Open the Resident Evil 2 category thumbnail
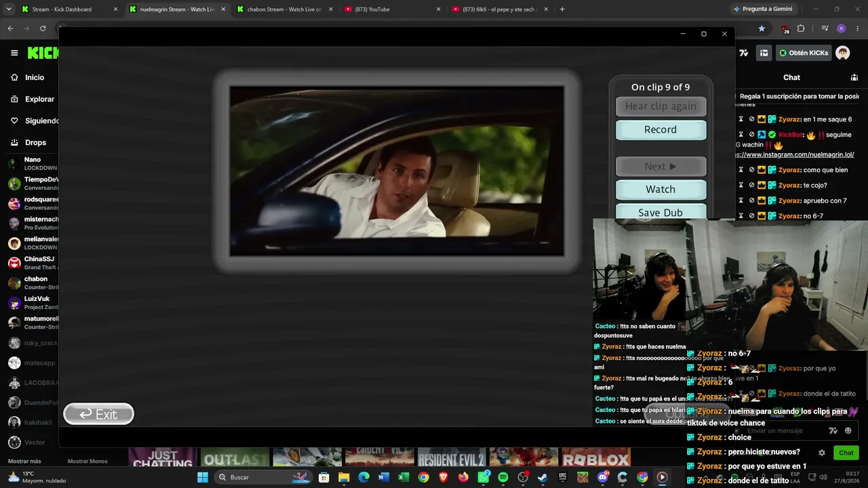The height and width of the screenshot is (488, 868). [x=452, y=457]
